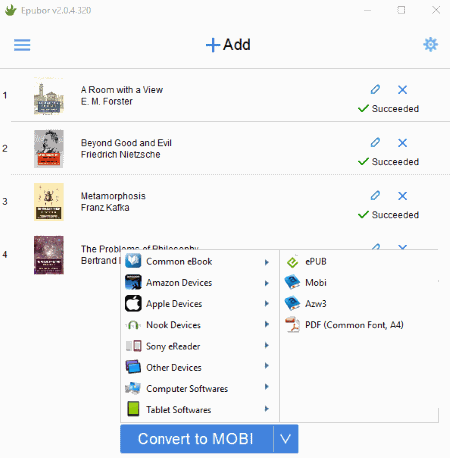Expand the Amazon Devices submenu
The image size is (450, 458).
[x=199, y=283]
